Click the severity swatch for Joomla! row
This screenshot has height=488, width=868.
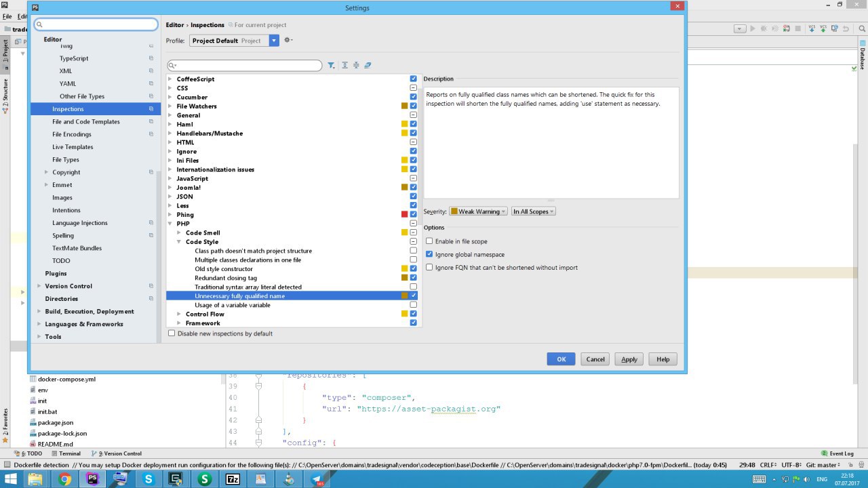405,187
